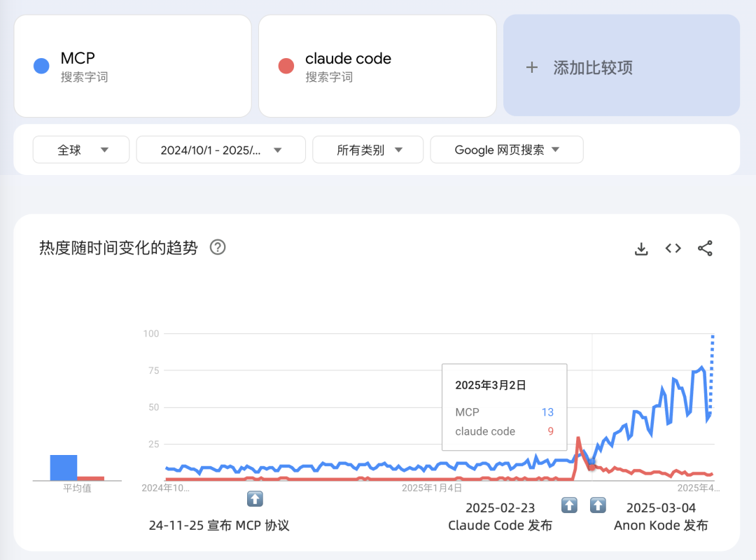This screenshot has height=560, width=756.
Task: Open the 全球 region dropdown
Action: (81, 150)
